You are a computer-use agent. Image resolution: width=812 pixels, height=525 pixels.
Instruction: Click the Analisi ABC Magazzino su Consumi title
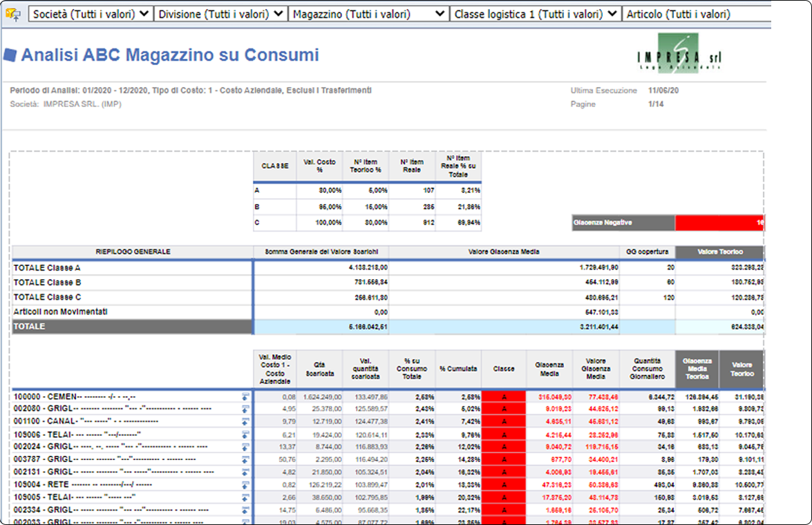(x=170, y=55)
